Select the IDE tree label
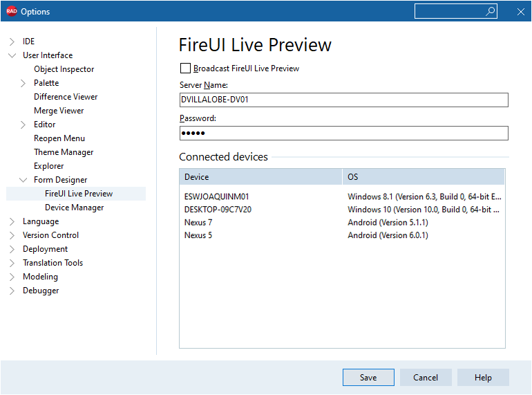The width and height of the screenshot is (532, 395). point(28,42)
